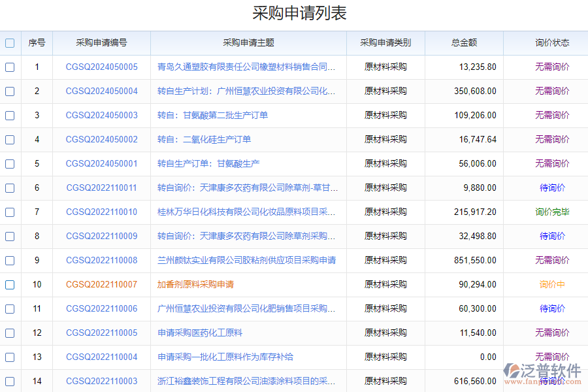Open the 桂林万华日化 cosmetics request subject
588x392 pixels.
point(245,212)
